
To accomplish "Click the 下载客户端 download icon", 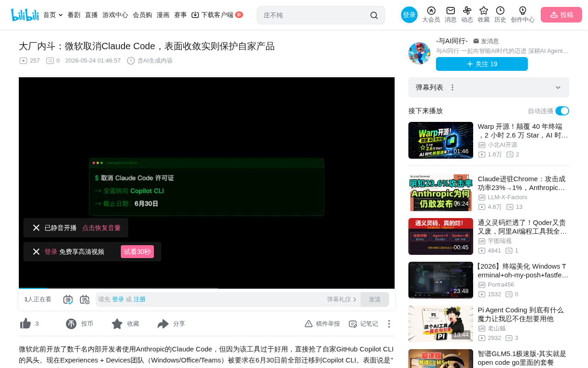I will click(x=195, y=15).
